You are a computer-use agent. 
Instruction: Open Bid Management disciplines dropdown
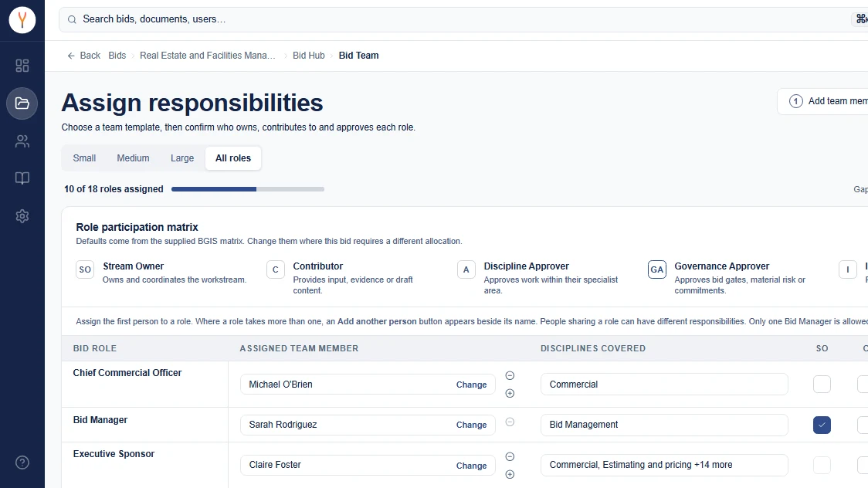pyautogui.click(x=664, y=425)
